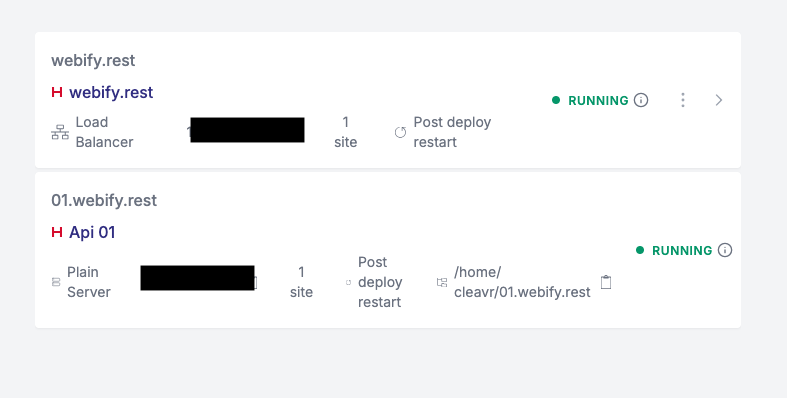Copy the /home/cleavr/01.webify.rest path with clipboard icon
The image size is (787, 398).
606,282
